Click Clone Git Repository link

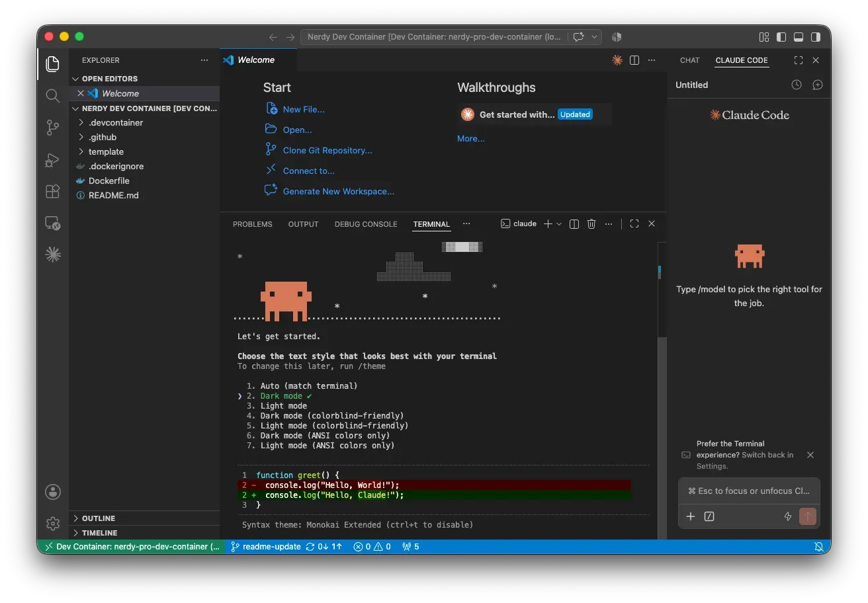[327, 151]
